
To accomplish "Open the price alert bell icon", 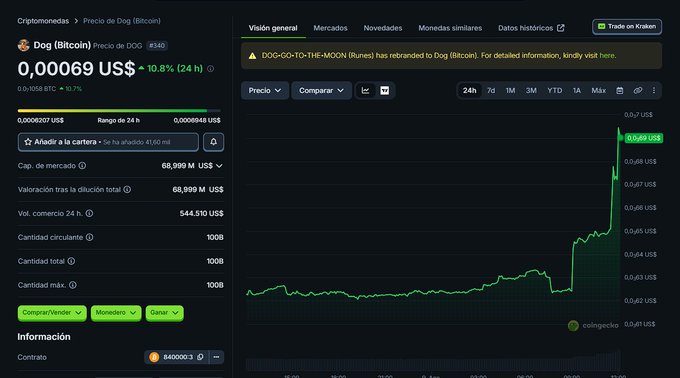I will [213, 142].
